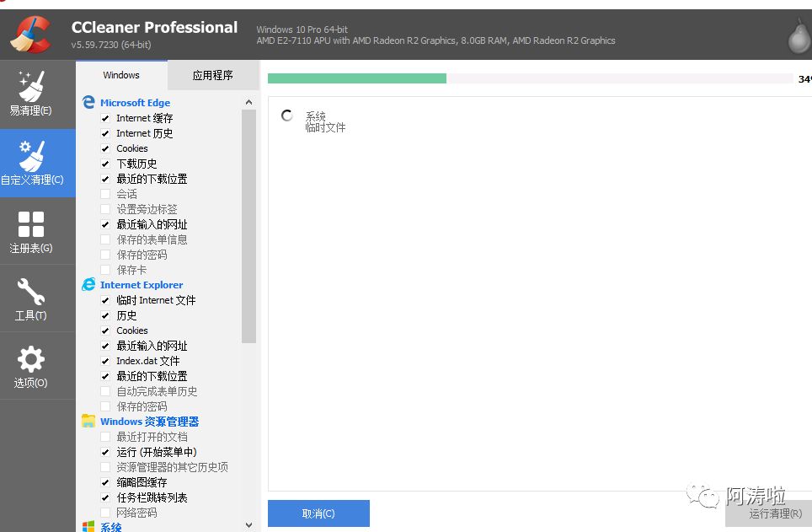Uncheck the 缩略图缓存 checkbox
This screenshot has width=812, height=532.
click(105, 482)
